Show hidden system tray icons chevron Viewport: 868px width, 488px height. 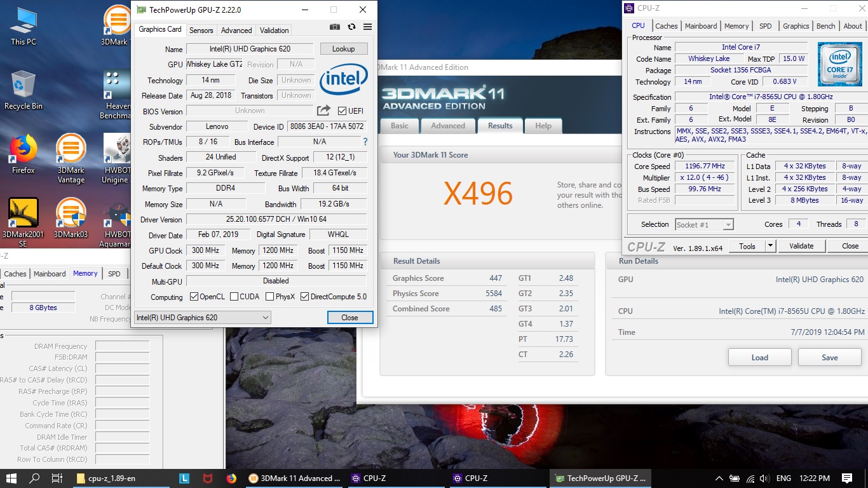(x=719, y=478)
